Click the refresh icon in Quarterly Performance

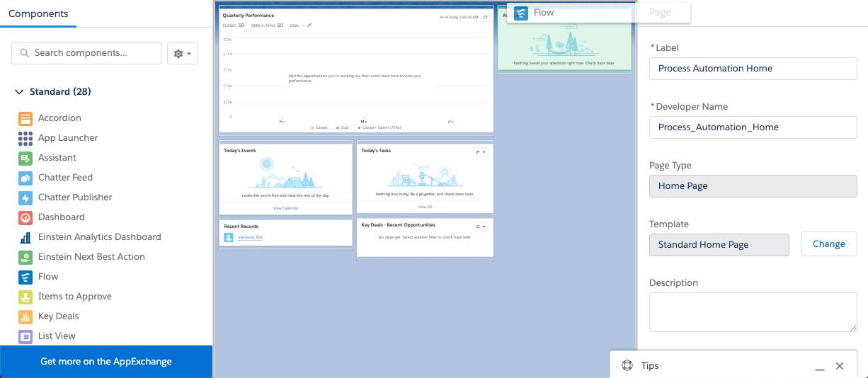(x=485, y=17)
